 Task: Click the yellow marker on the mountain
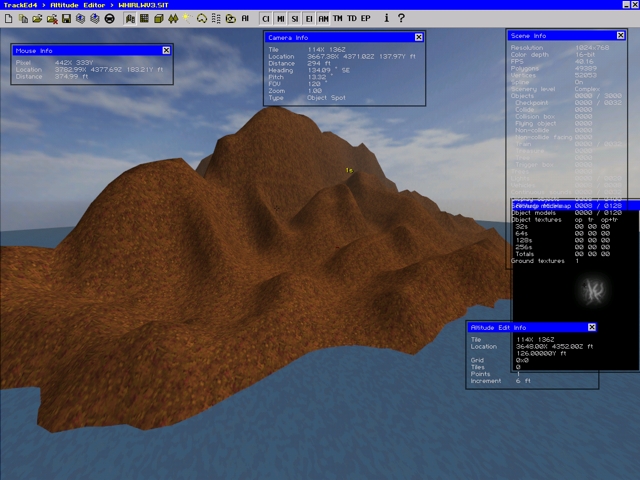(x=349, y=170)
